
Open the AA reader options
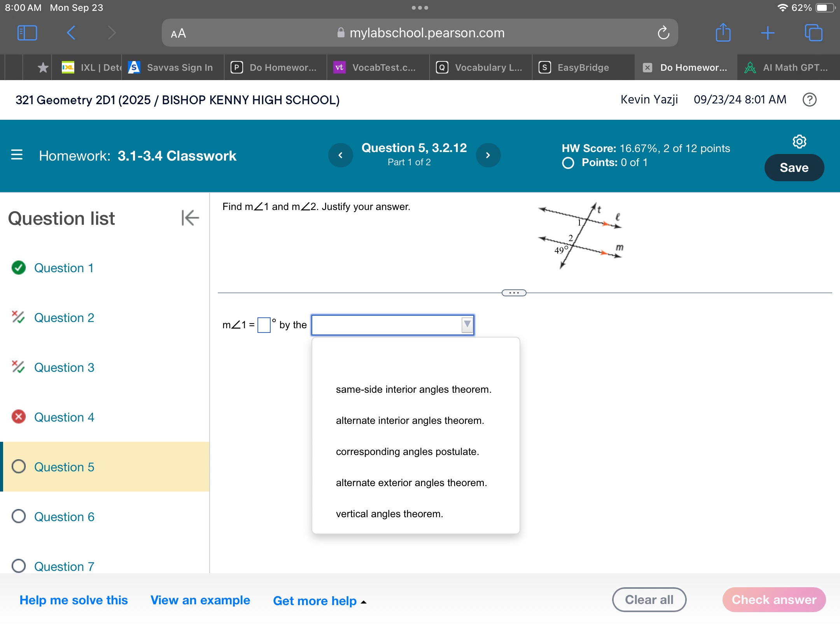(178, 33)
